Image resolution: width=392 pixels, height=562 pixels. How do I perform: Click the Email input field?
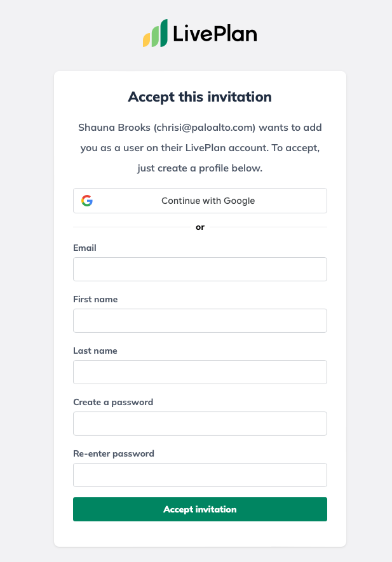[200, 269]
